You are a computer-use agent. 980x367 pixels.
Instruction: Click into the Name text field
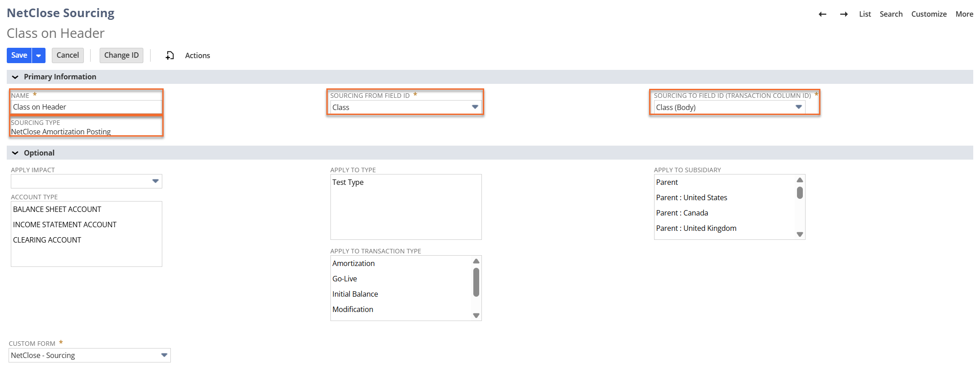[x=86, y=107]
